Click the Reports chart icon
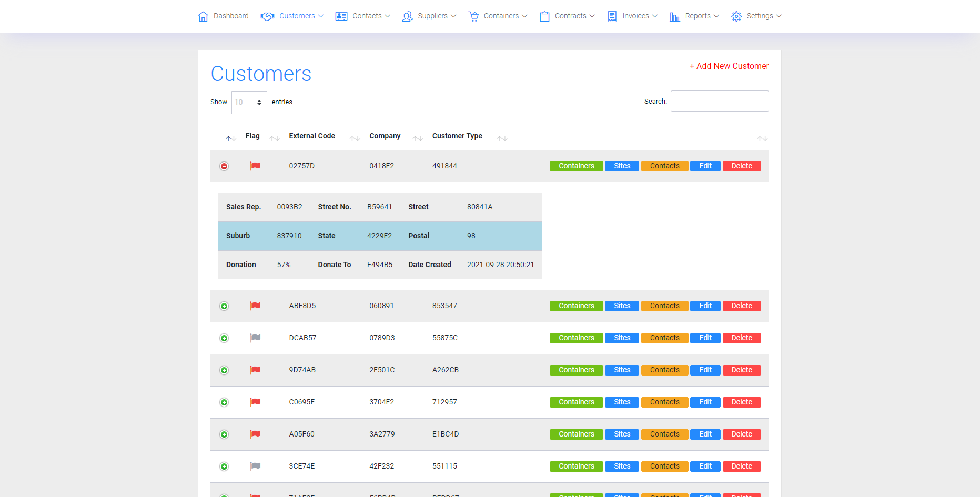 pos(674,16)
